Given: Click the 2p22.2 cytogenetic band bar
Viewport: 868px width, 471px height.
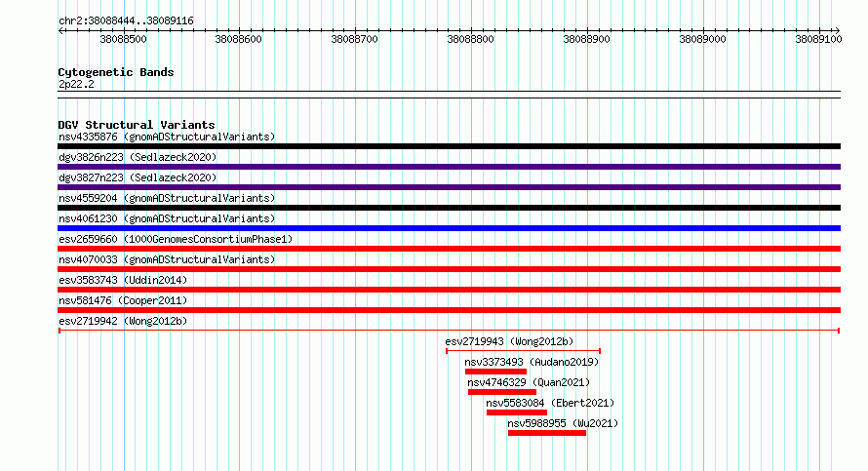Looking at the screenshot, I should [x=449, y=95].
